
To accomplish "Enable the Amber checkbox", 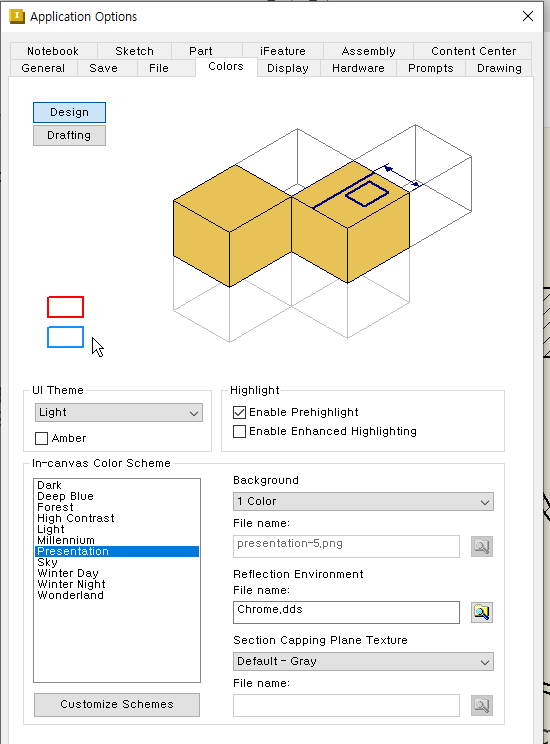I will pyautogui.click(x=42, y=438).
